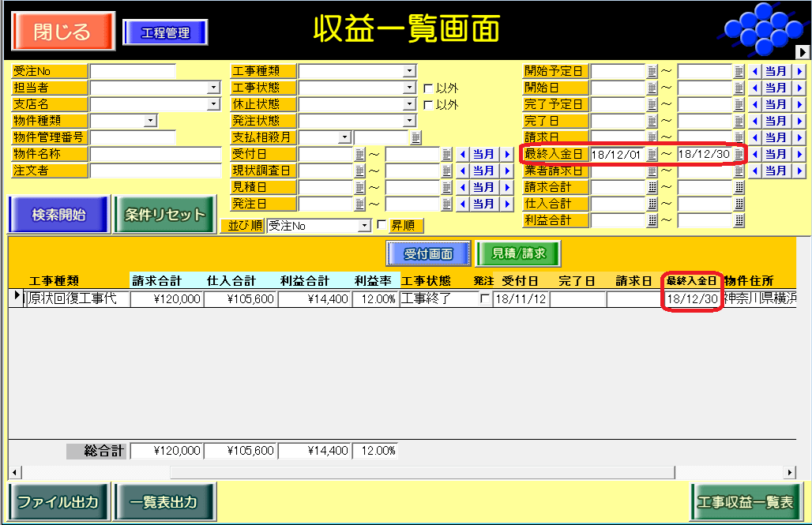812x525 pixels.
Task: Check the 発注 checkbox in the result row
Action: pyautogui.click(x=484, y=299)
